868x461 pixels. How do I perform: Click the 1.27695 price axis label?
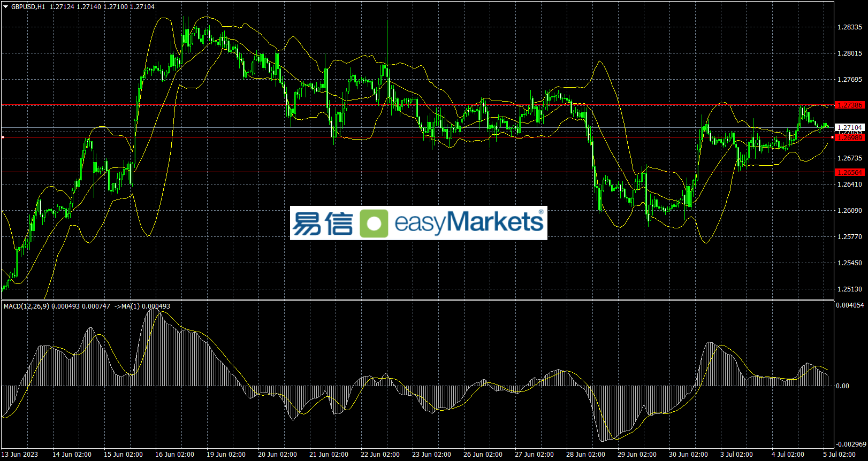tap(850, 80)
